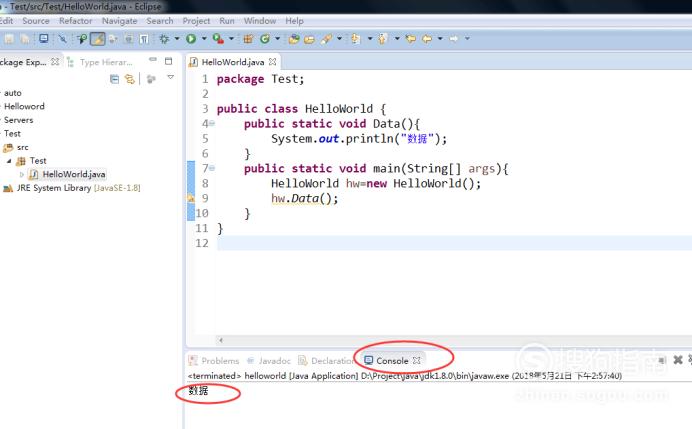The image size is (692, 429).
Task: Toggle Mark Occurrences highlighter icon
Action: (98, 39)
